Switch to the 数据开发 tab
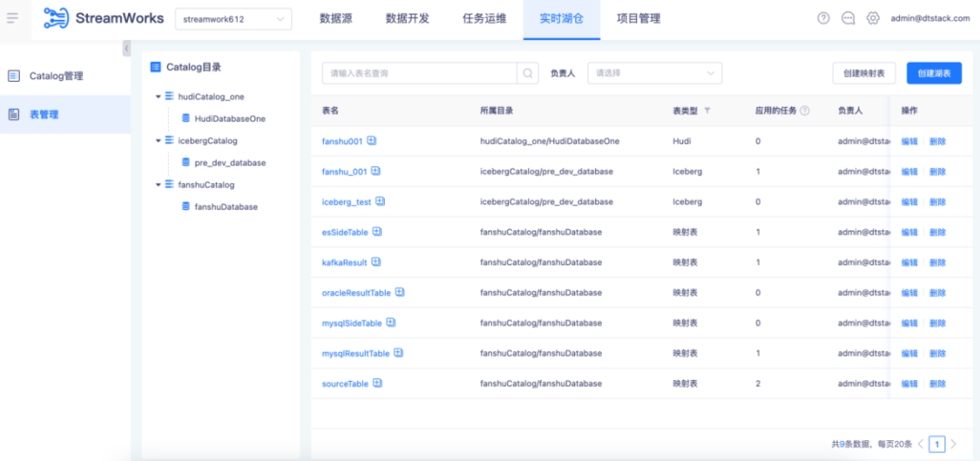The image size is (980, 461). (x=407, y=19)
